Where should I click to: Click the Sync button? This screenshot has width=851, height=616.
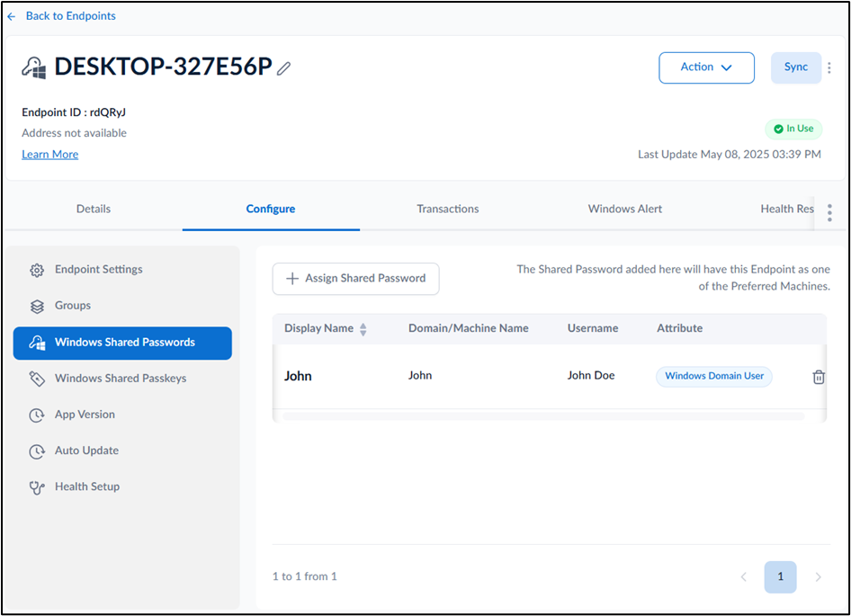tap(795, 67)
